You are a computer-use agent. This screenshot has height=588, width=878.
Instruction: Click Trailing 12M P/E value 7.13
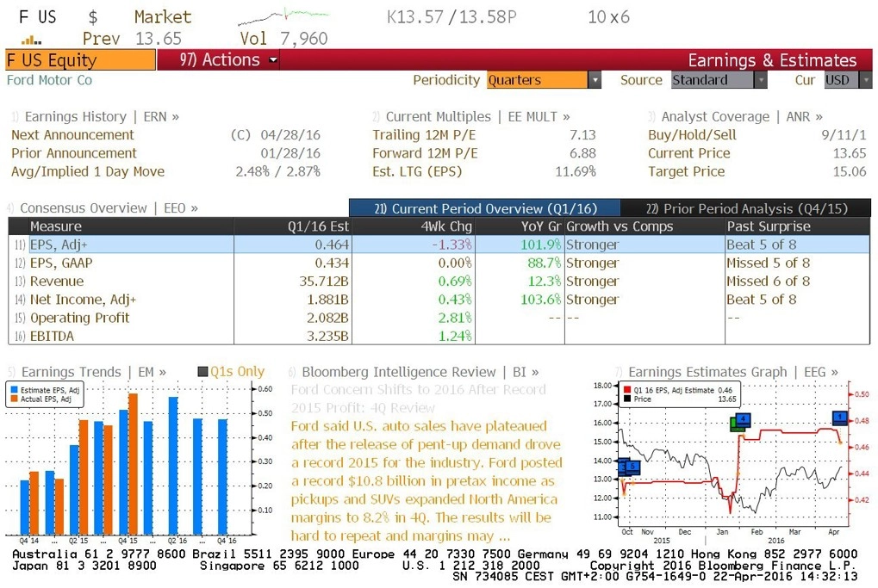click(x=582, y=135)
